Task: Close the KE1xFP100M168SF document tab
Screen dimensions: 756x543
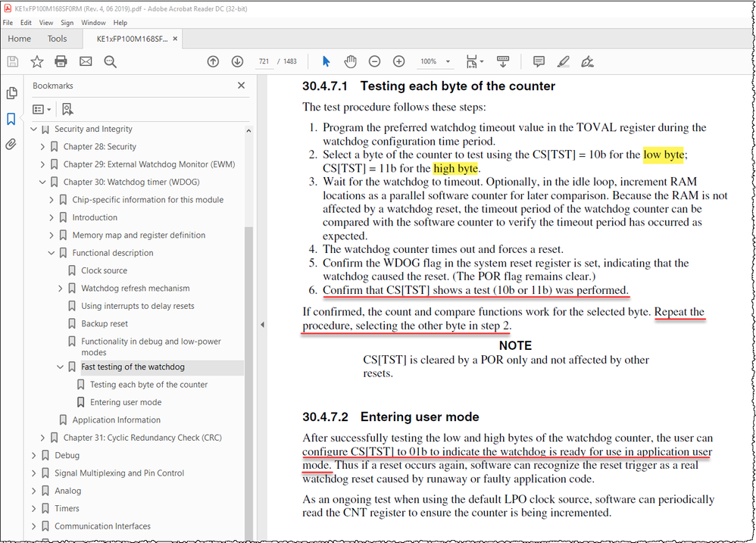Action: click(x=175, y=39)
